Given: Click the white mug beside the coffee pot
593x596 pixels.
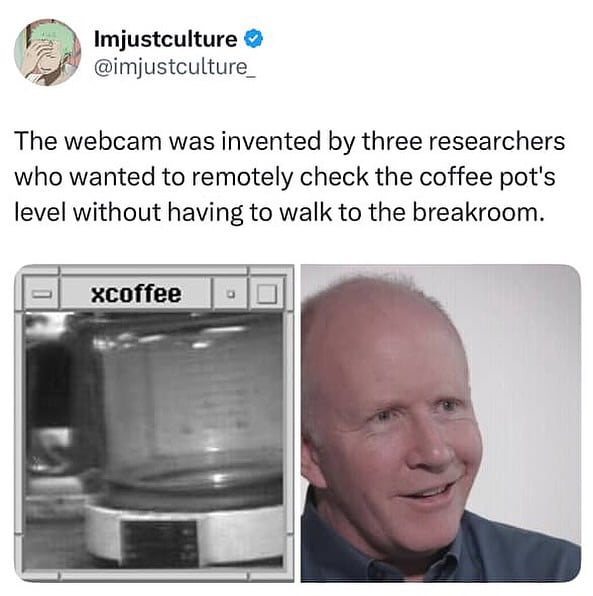Looking at the screenshot, I should (51, 449).
